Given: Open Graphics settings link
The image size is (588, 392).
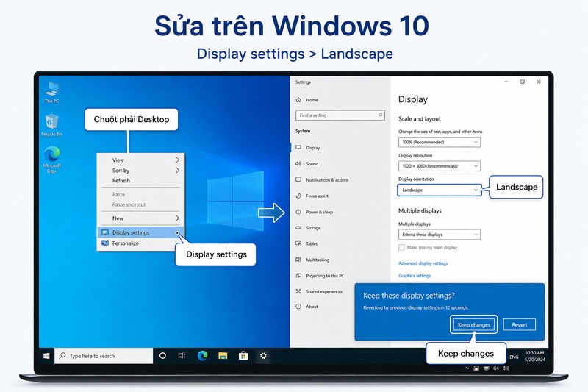Looking at the screenshot, I should pyautogui.click(x=415, y=275).
